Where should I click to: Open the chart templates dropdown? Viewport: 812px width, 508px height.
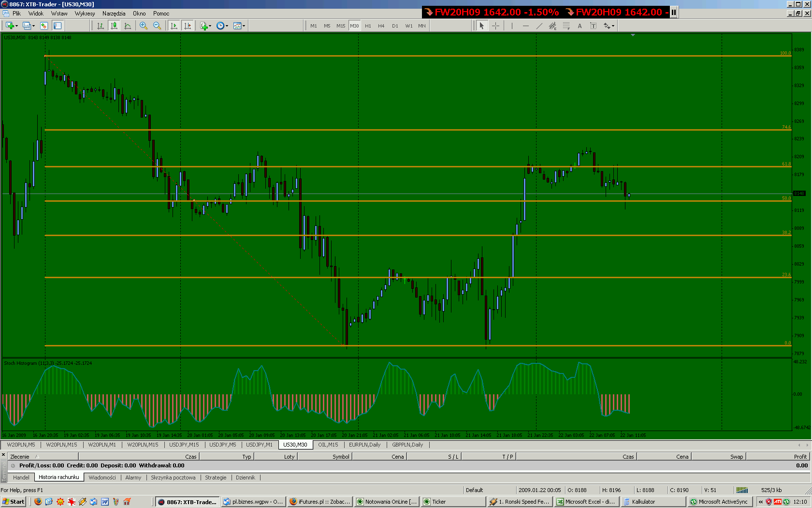239,26
